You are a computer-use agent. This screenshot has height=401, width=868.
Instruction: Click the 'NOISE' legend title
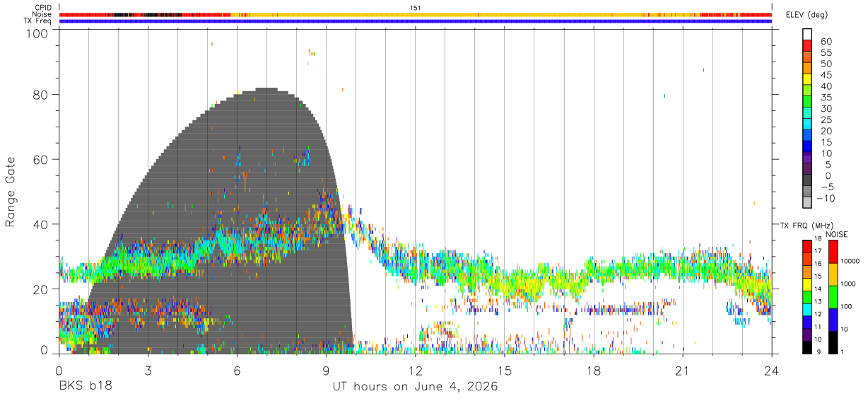837,234
